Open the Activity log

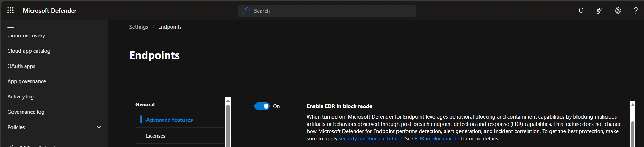[20, 96]
